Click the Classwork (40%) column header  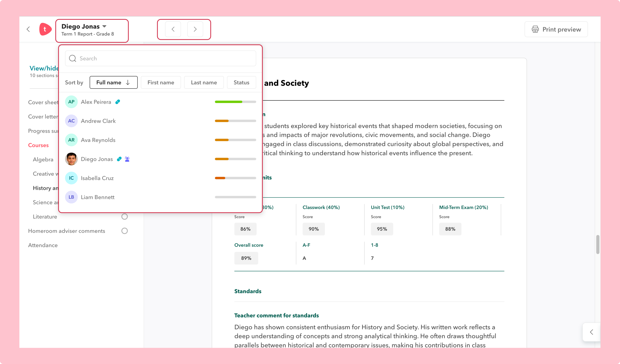(321, 207)
